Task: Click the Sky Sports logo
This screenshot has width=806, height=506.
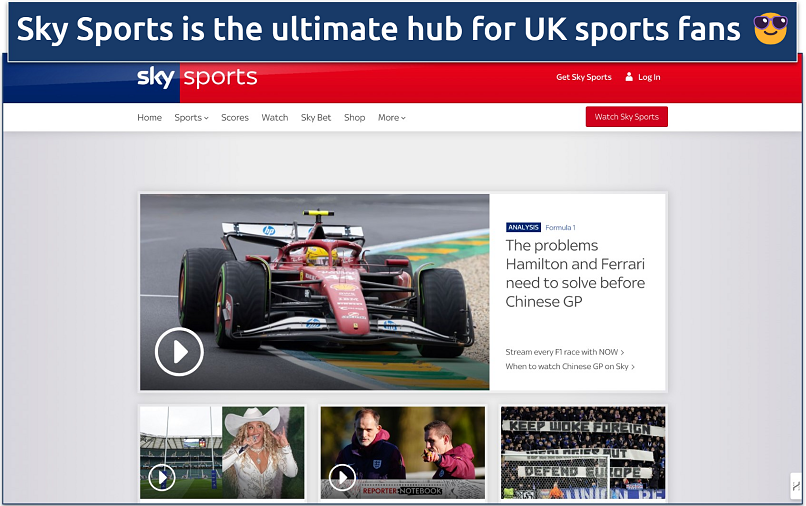Action: (197, 78)
